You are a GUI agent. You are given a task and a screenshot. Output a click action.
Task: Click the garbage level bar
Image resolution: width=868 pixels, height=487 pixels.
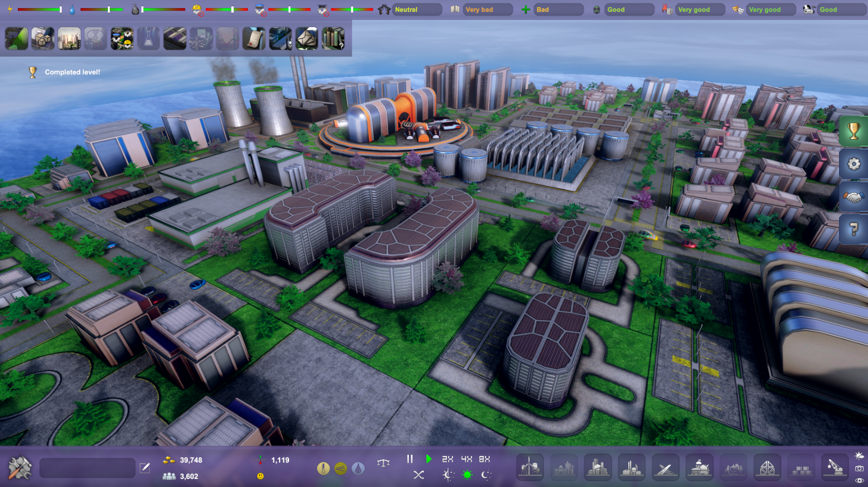pos(163,10)
